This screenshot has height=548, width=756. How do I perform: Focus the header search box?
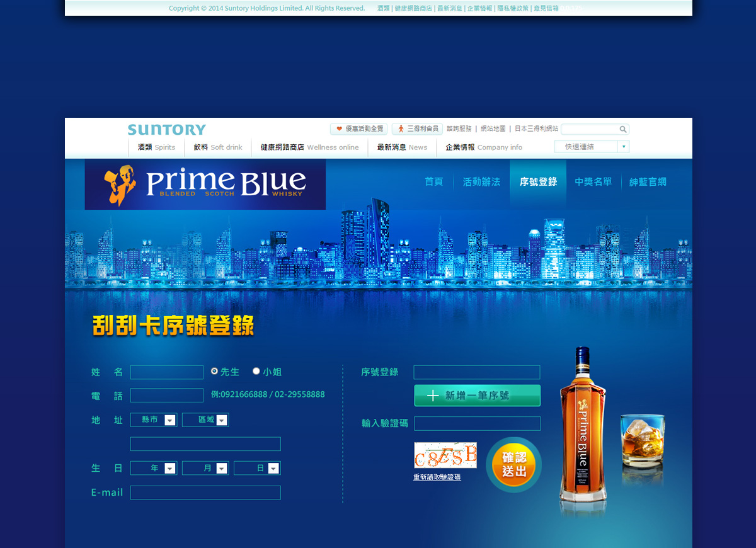pyautogui.click(x=590, y=129)
